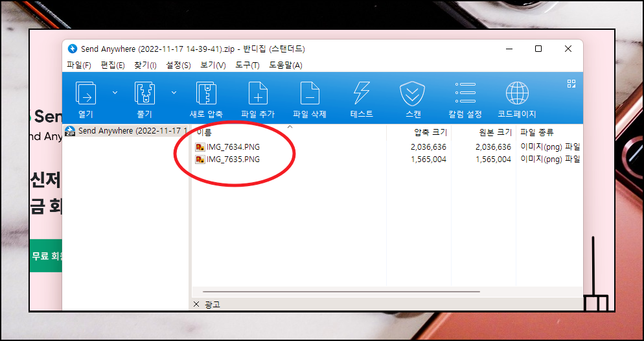644x341 pixels.
Task: Close the 광고 ad panel with X
Action: pyautogui.click(x=196, y=304)
